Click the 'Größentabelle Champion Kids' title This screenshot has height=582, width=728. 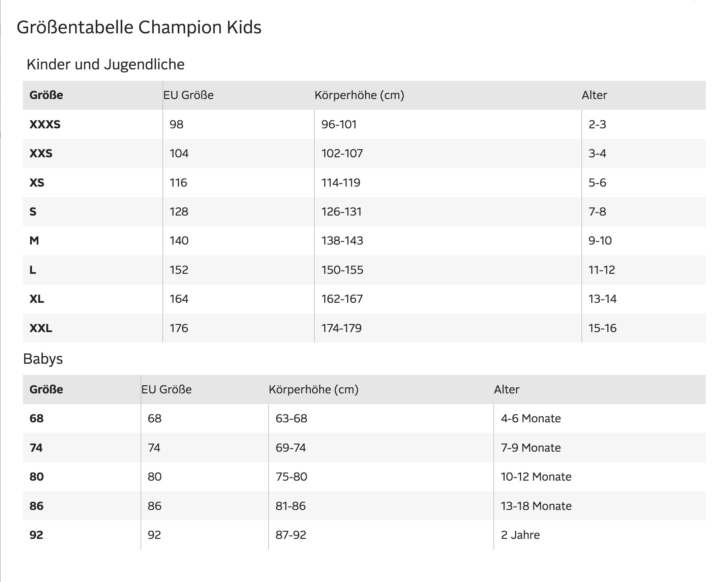pyautogui.click(x=139, y=27)
